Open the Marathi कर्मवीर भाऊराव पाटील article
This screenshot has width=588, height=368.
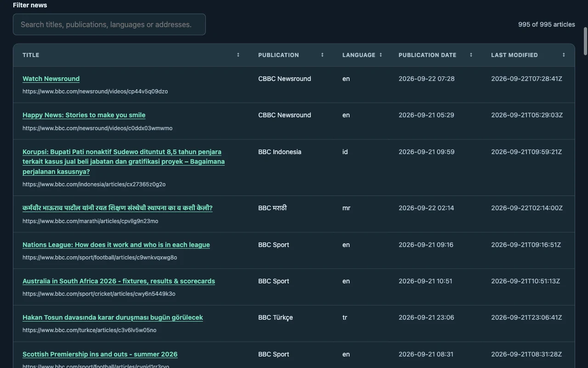[118, 208]
